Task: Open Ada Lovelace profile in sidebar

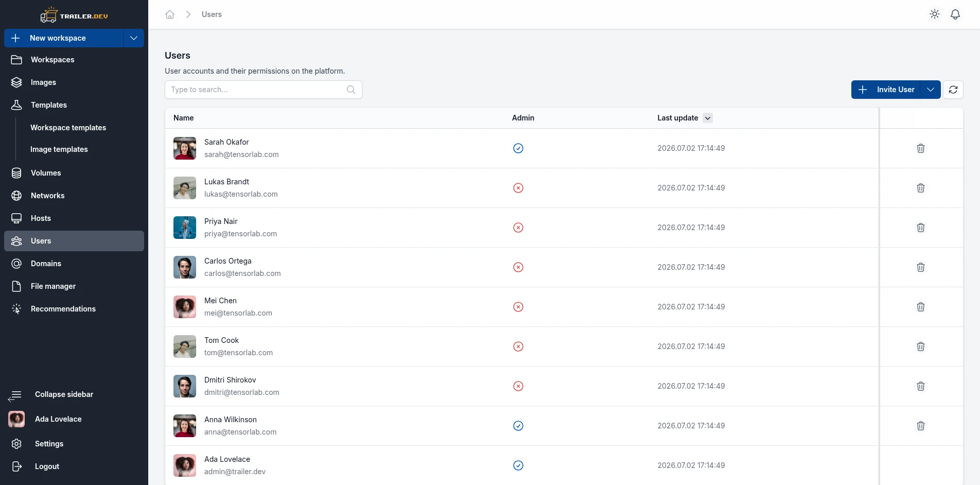Action: tap(74, 419)
